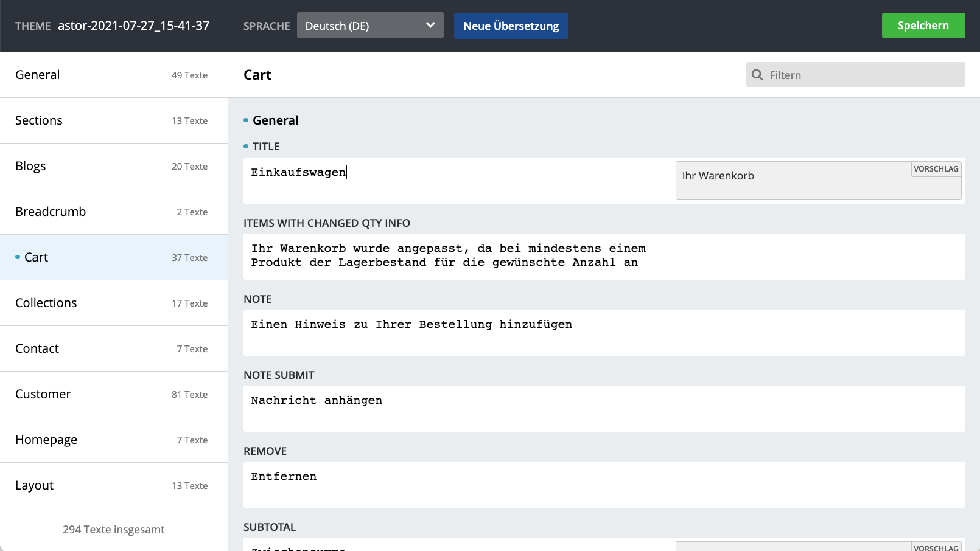This screenshot has width=980, height=551.
Task: Edit the NOTE SUBMIT field Nachricht anhängen
Action: pos(604,409)
